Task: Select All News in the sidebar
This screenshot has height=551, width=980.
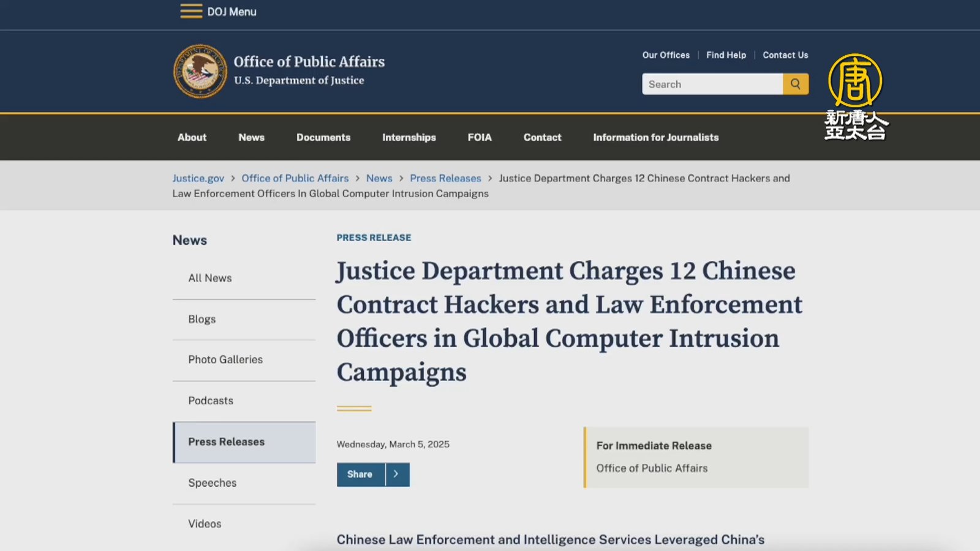Action: click(210, 278)
